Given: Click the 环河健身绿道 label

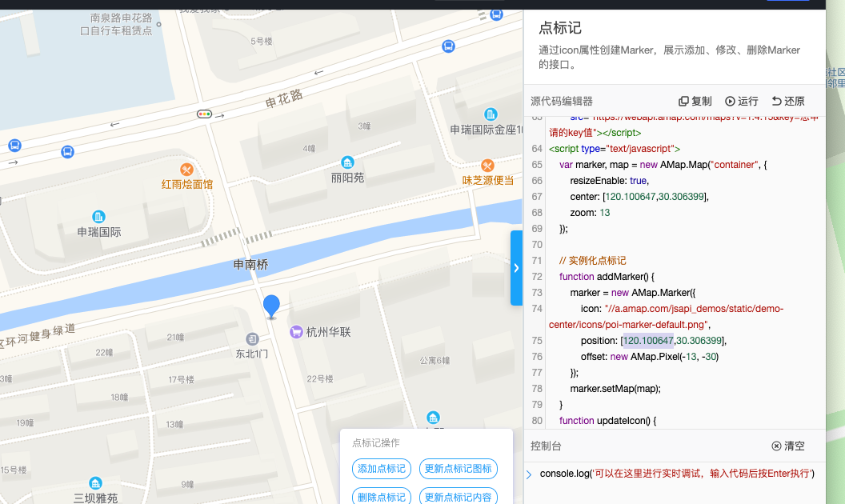Looking at the screenshot, I should pyautogui.click(x=38, y=336).
